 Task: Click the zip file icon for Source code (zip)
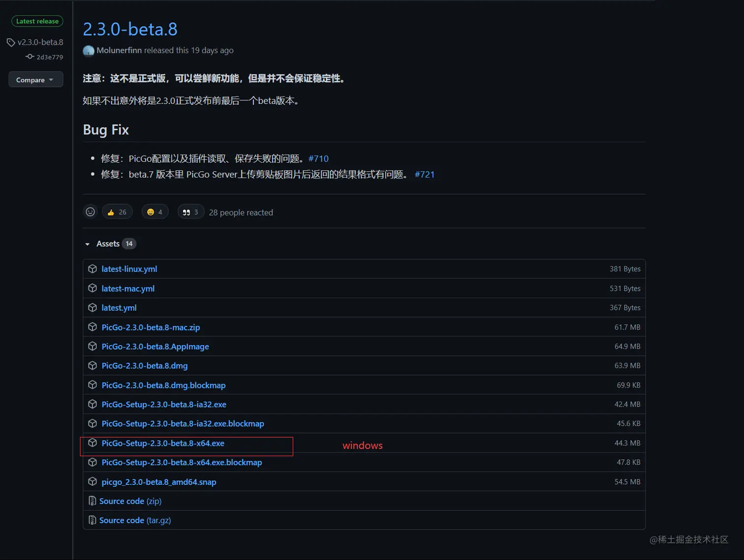pyautogui.click(x=92, y=501)
